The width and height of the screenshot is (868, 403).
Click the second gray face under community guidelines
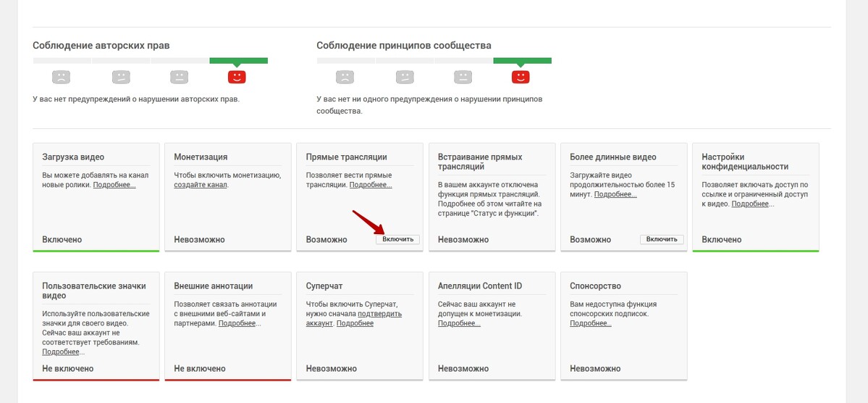click(405, 76)
